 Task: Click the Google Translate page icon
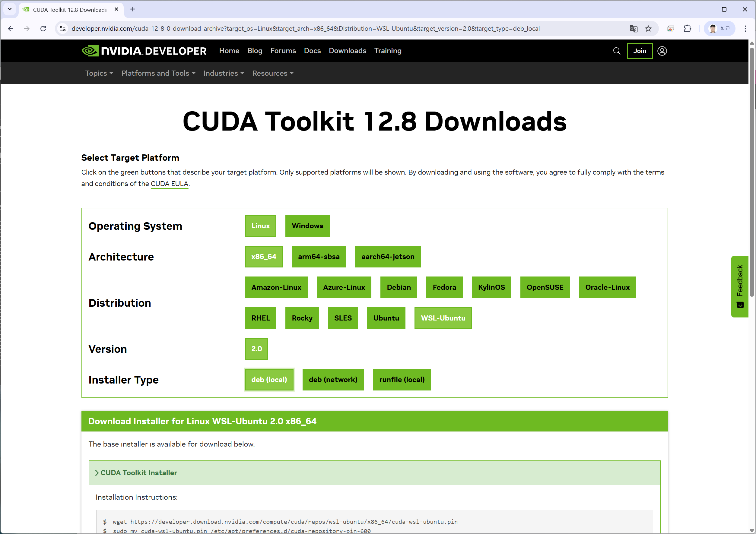coord(633,29)
